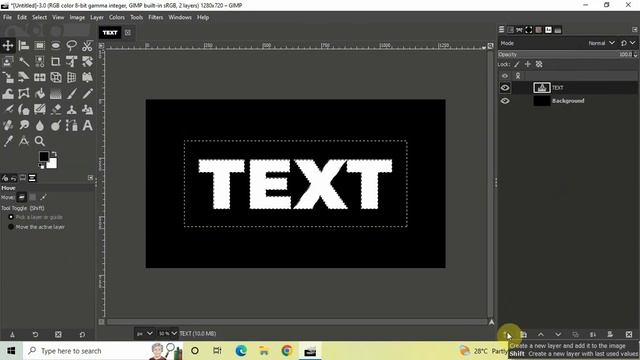Open the Filters menu

click(x=156, y=17)
